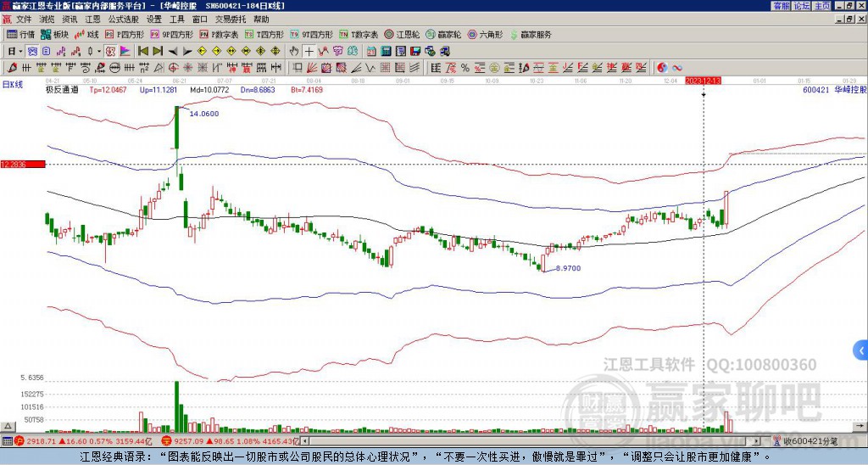Click the right-arrow button at volume panel
The height and width of the screenshot is (465, 868).
pos(861,426)
